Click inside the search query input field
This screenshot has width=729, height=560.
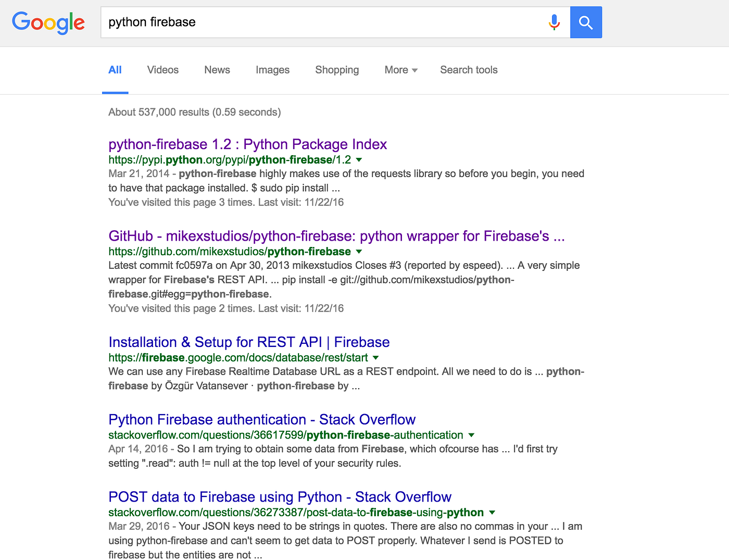pos(312,22)
